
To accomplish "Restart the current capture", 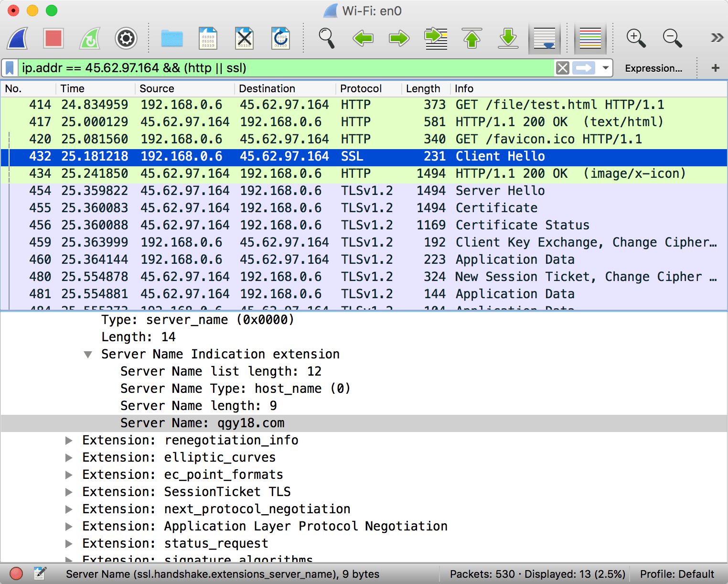I will click(x=90, y=38).
